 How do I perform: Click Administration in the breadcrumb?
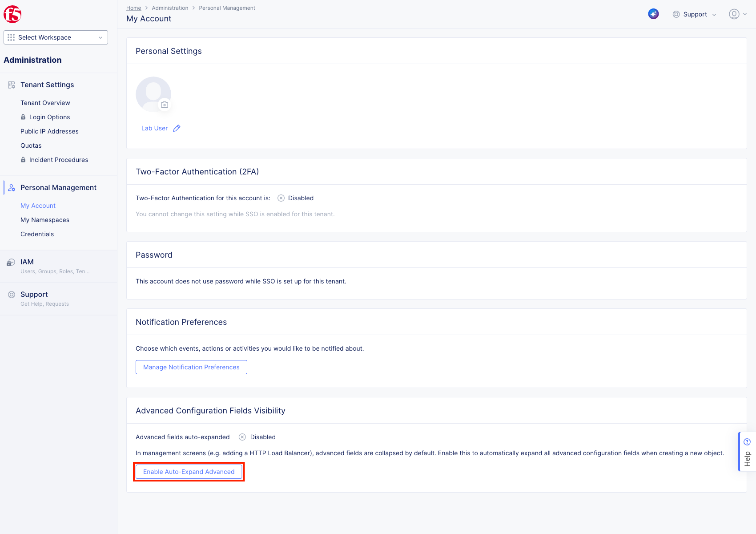(170, 8)
